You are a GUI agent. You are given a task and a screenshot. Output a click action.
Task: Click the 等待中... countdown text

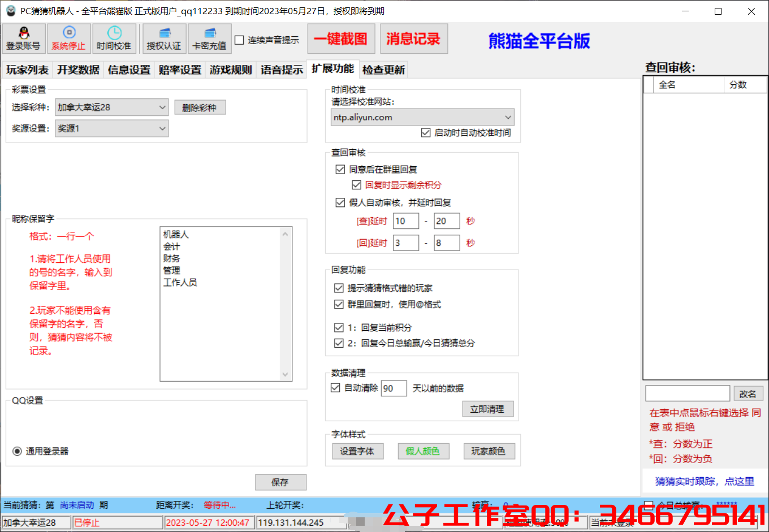[220, 505]
